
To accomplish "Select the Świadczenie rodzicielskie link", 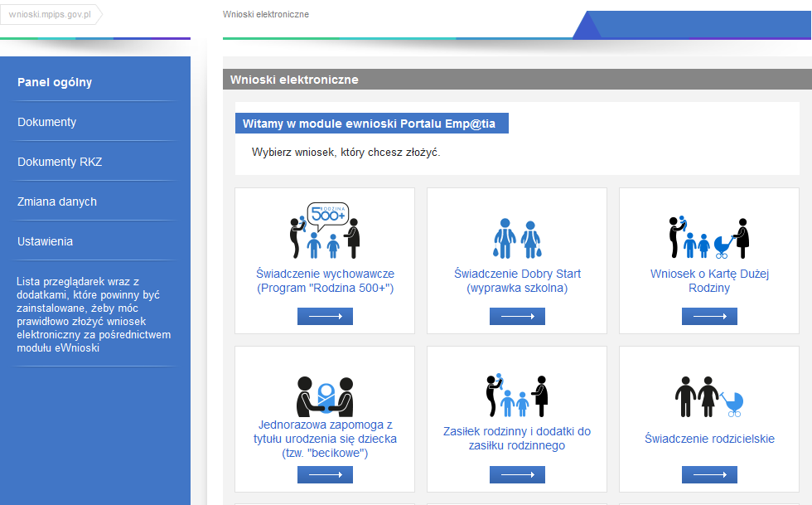I will [x=709, y=439].
